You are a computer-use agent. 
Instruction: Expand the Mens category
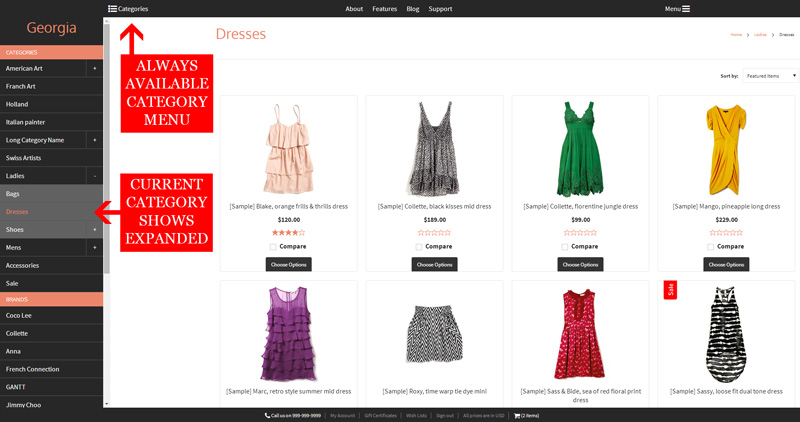point(94,247)
